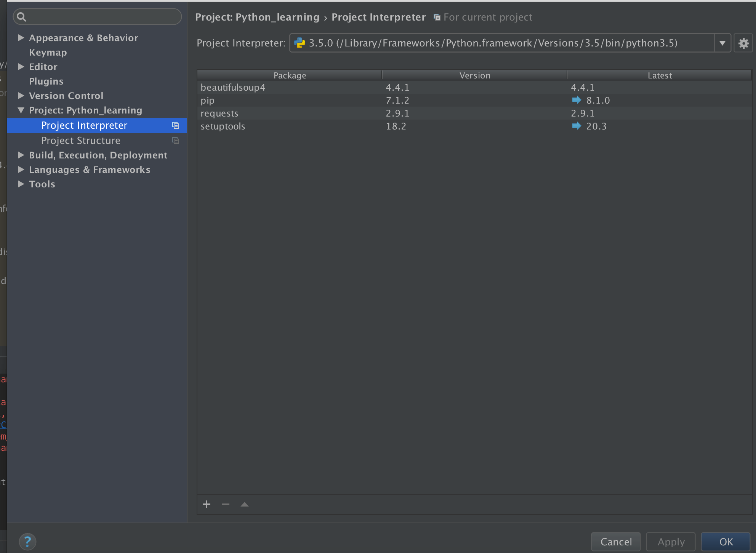The image size is (756, 553).
Task: Select the requests package row
Action: 474,113
